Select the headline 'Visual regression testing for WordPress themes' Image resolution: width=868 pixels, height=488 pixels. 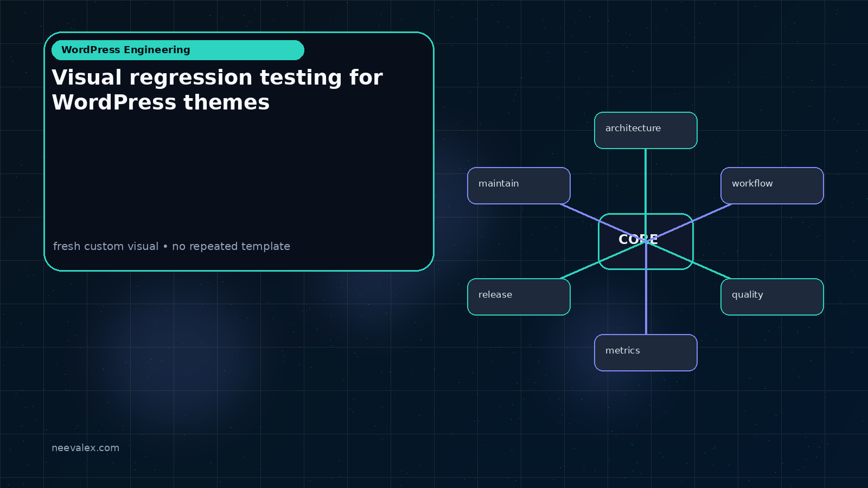tap(217, 90)
